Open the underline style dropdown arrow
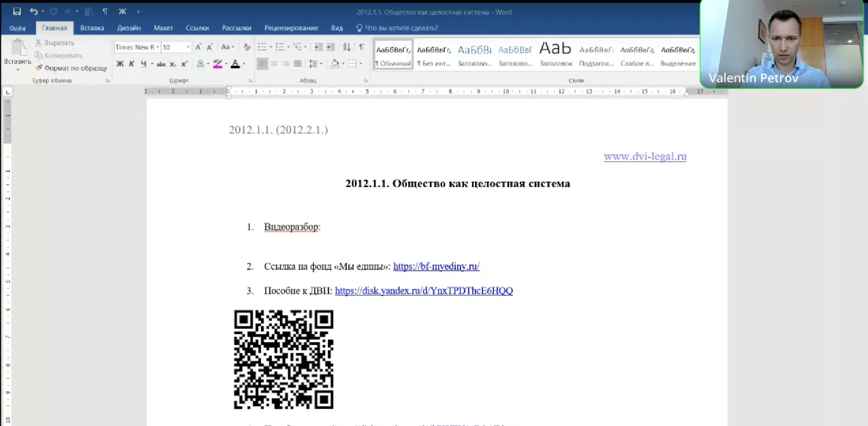868x426 pixels. pyautogui.click(x=152, y=64)
